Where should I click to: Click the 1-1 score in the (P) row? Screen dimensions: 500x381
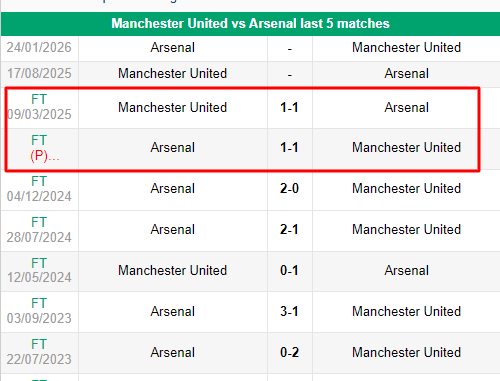[x=289, y=148]
